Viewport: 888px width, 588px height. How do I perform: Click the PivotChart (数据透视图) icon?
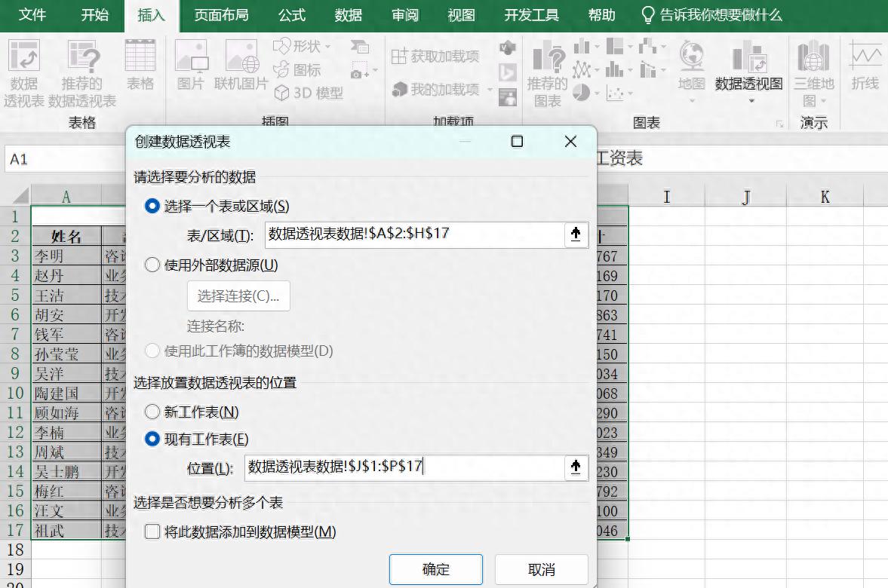[749, 57]
